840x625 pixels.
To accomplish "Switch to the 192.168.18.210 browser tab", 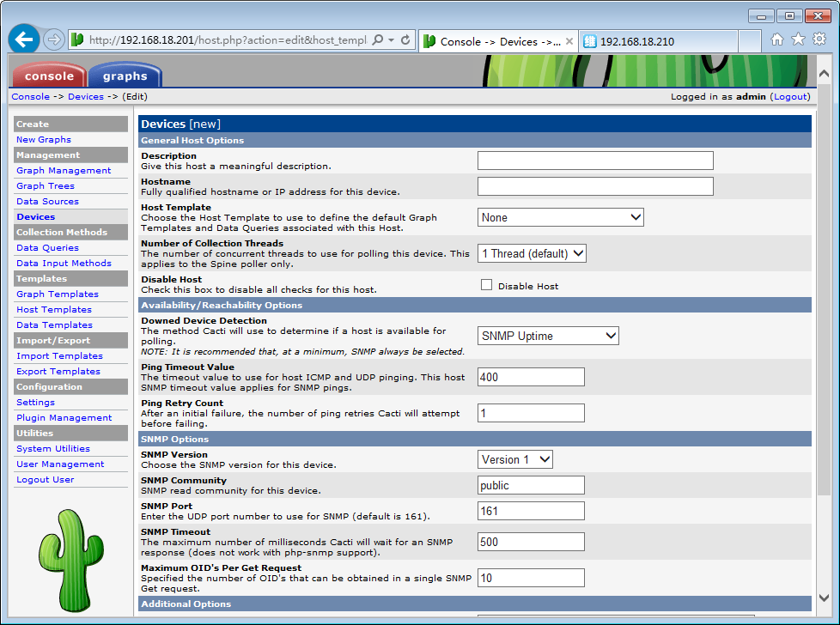I will pyautogui.click(x=659, y=41).
